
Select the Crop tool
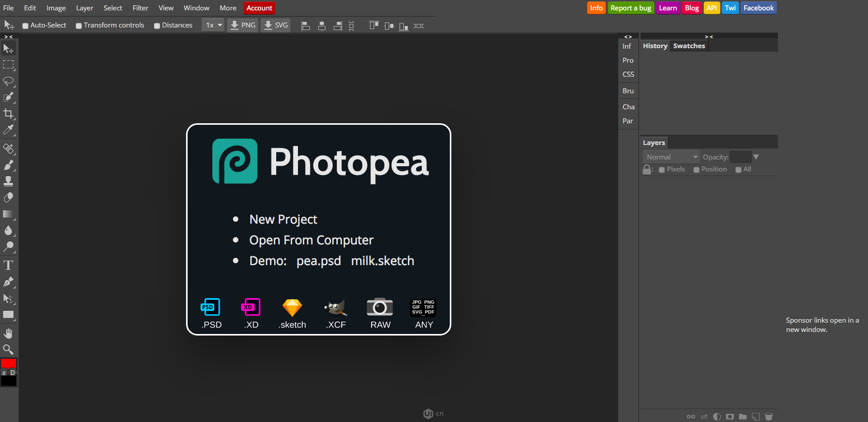[x=8, y=113]
